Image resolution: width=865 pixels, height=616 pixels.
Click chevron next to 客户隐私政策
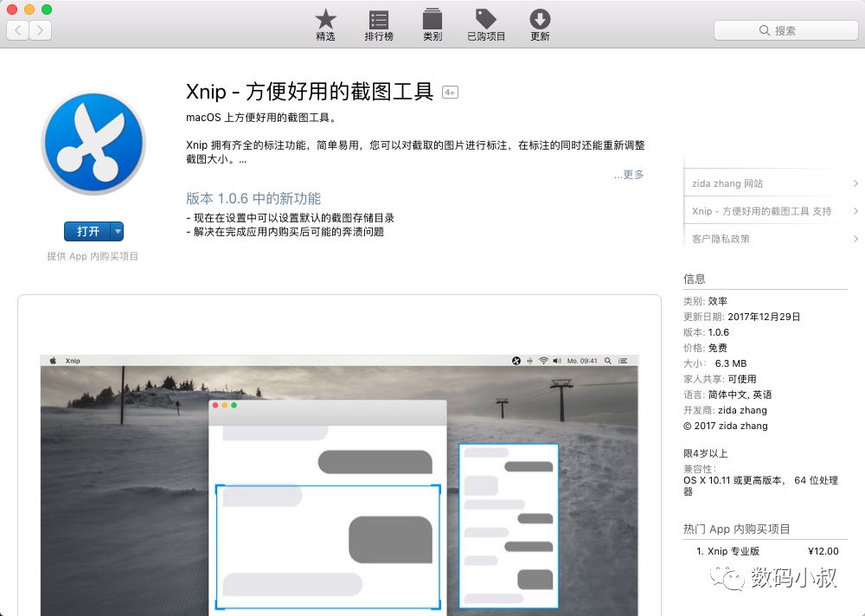click(855, 239)
